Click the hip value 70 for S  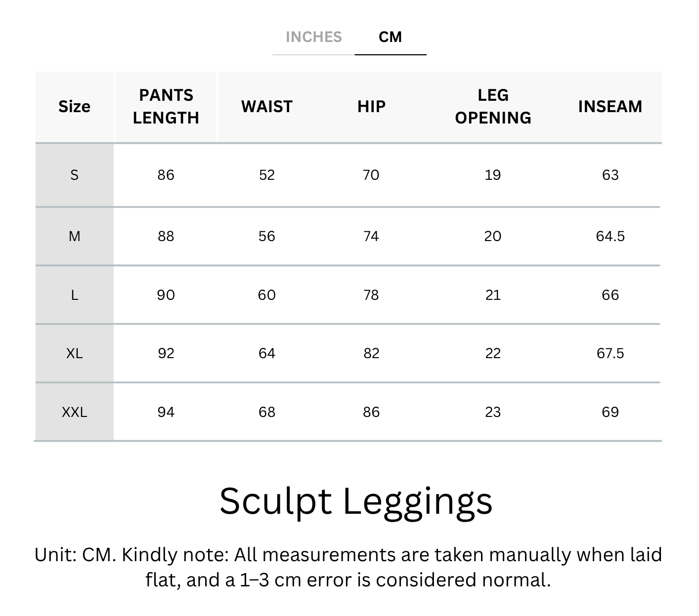[x=371, y=175]
